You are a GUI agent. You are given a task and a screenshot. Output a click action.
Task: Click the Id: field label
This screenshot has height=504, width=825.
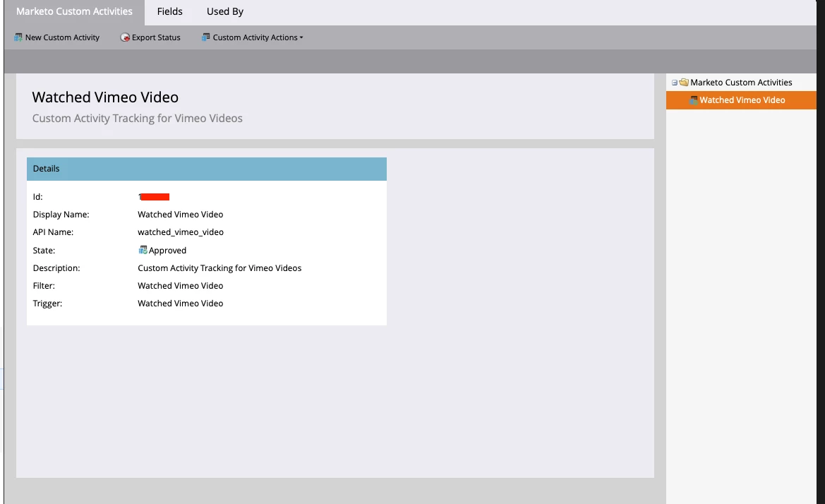38,197
